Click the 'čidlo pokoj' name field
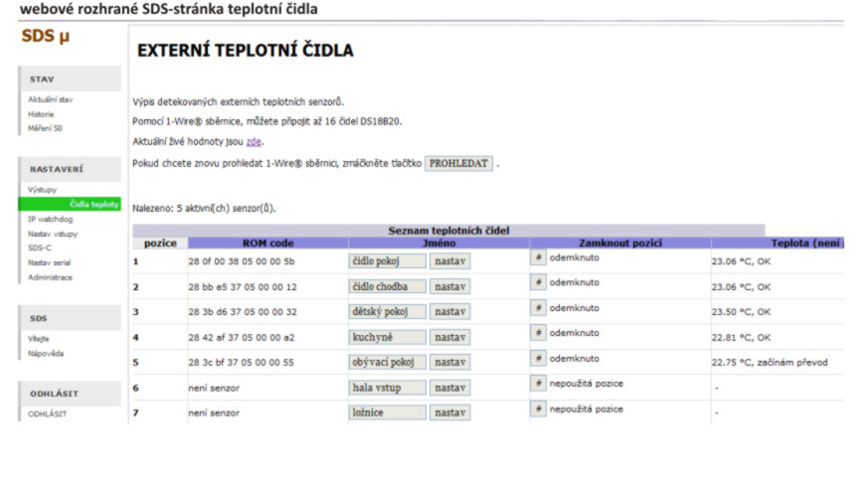The image size is (868, 502). point(387,260)
